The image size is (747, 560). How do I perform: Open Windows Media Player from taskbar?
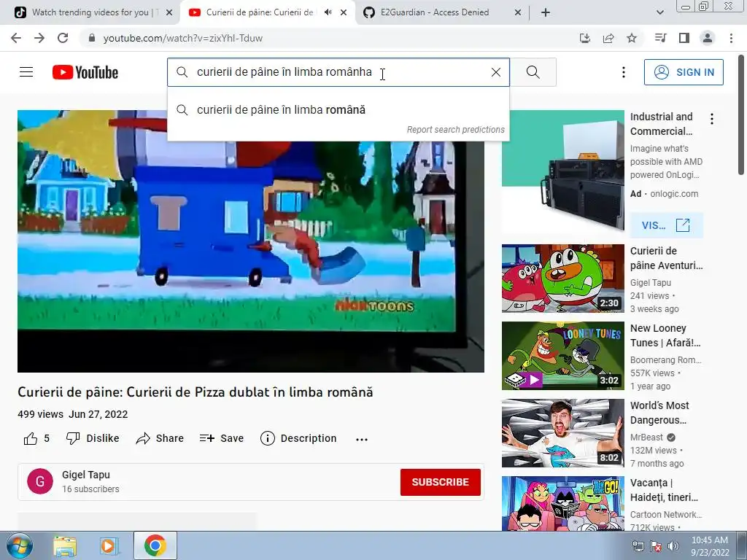(x=109, y=545)
